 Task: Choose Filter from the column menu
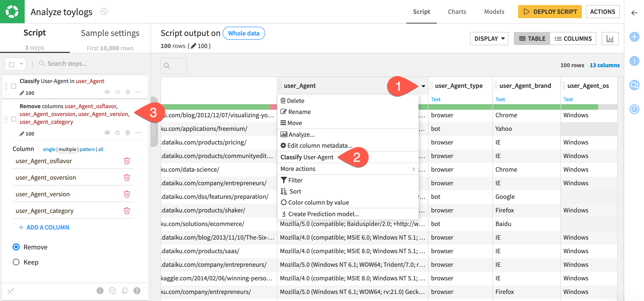tap(348, 180)
